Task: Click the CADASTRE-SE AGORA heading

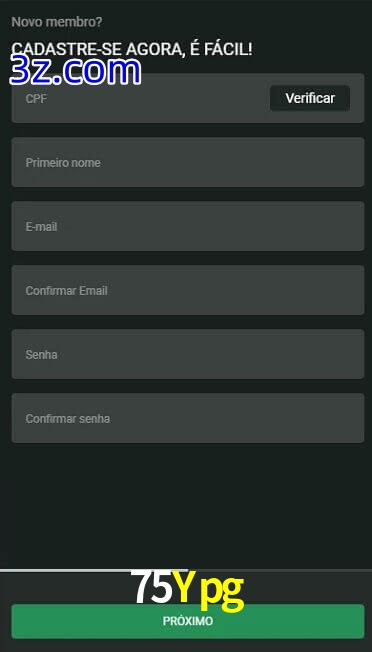Action: [131, 49]
